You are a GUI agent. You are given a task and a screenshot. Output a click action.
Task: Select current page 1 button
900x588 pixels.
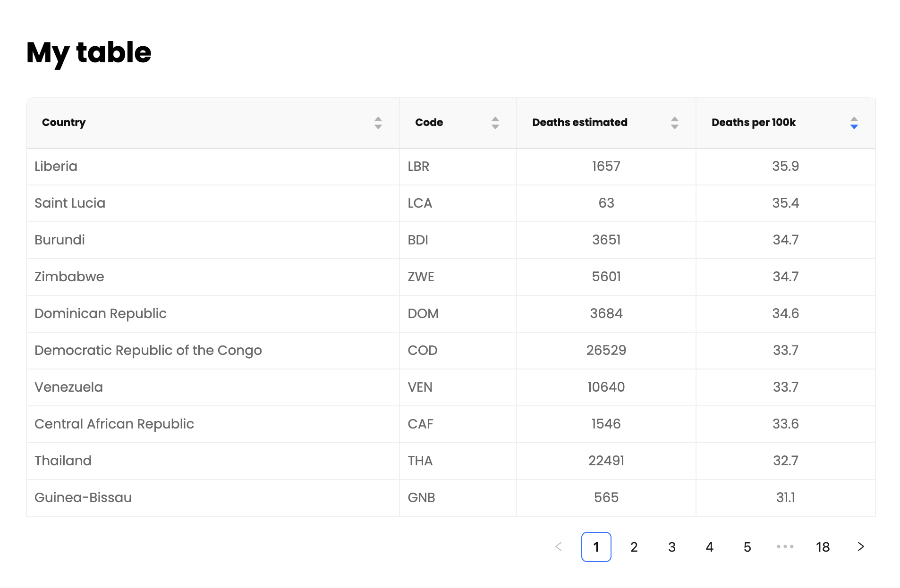click(x=596, y=547)
